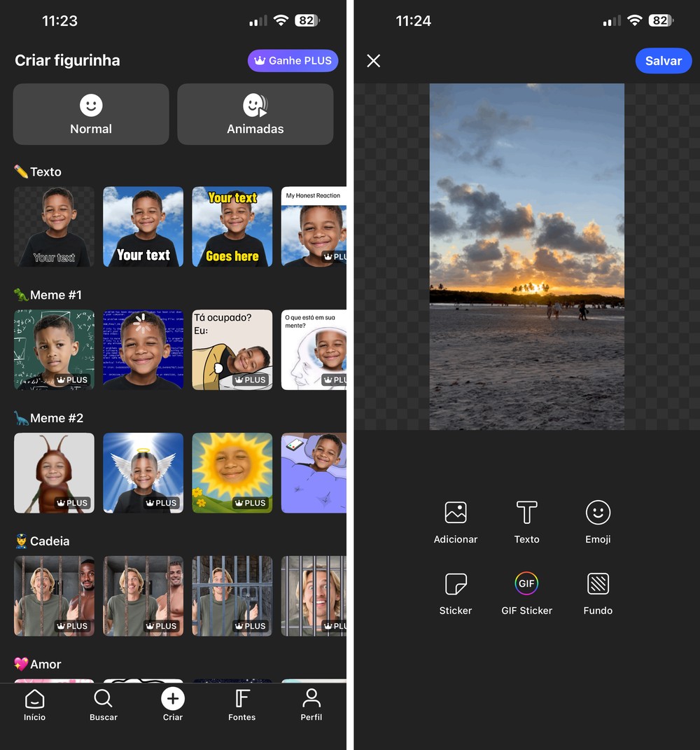
Task: Go to the Início tab
Action: pos(34,704)
